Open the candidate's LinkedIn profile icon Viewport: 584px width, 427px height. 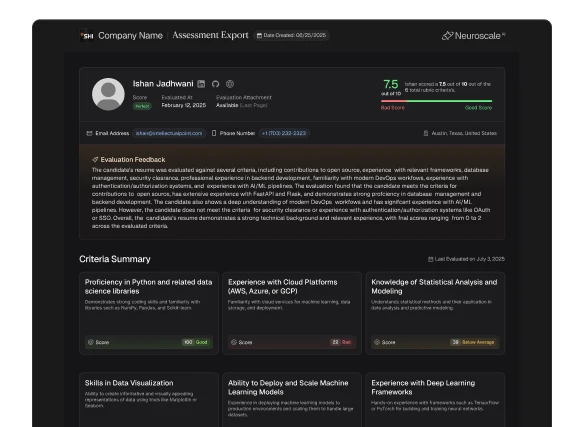click(x=201, y=84)
